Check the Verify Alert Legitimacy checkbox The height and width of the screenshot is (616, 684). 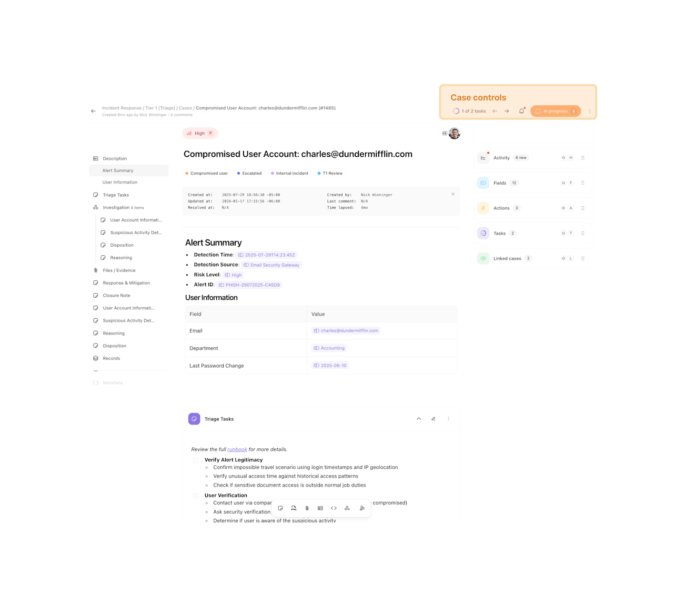click(x=196, y=460)
